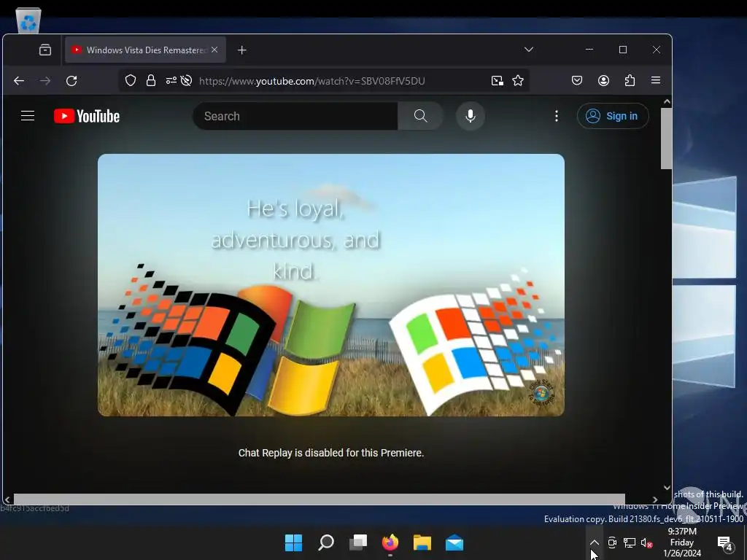Image resolution: width=747 pixels, height=560 pixels.
Task: Open the clock showing 9:37 PM Friday
Action: coord(682,542)
